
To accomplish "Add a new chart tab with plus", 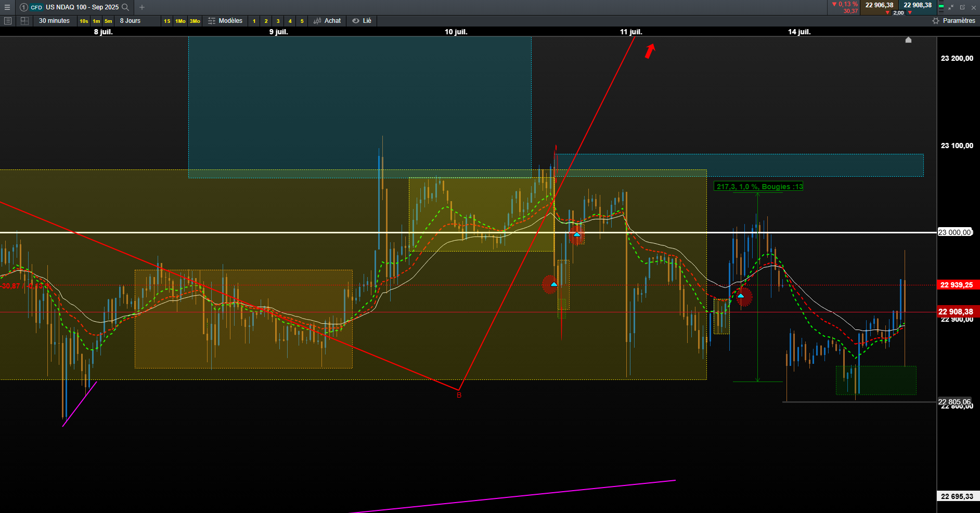I will 142,7.
